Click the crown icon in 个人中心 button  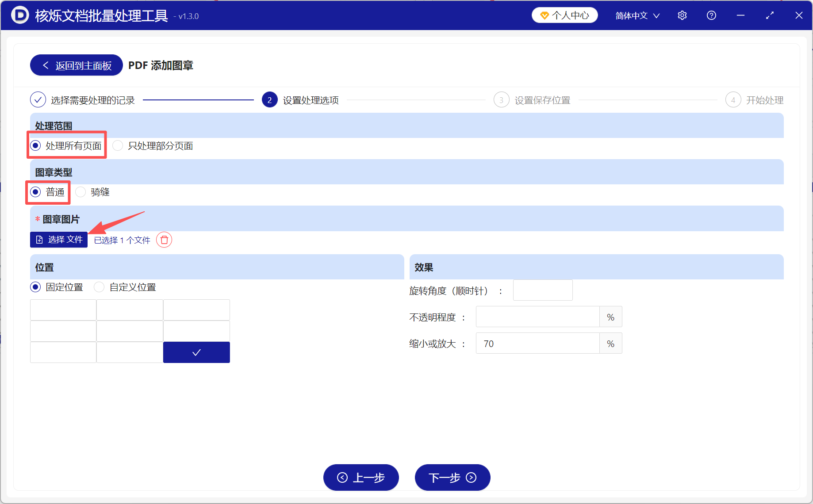point(545,15)
